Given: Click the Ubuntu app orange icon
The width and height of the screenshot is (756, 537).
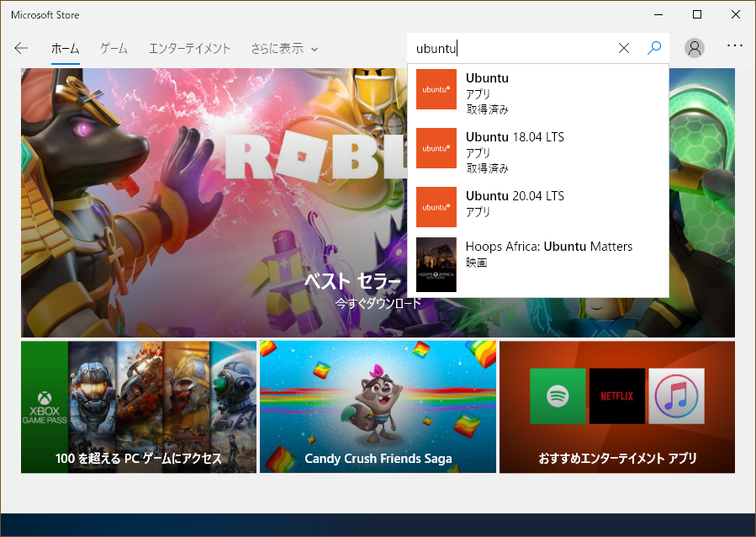Looking at the screenshot, I should pos(436,89).
